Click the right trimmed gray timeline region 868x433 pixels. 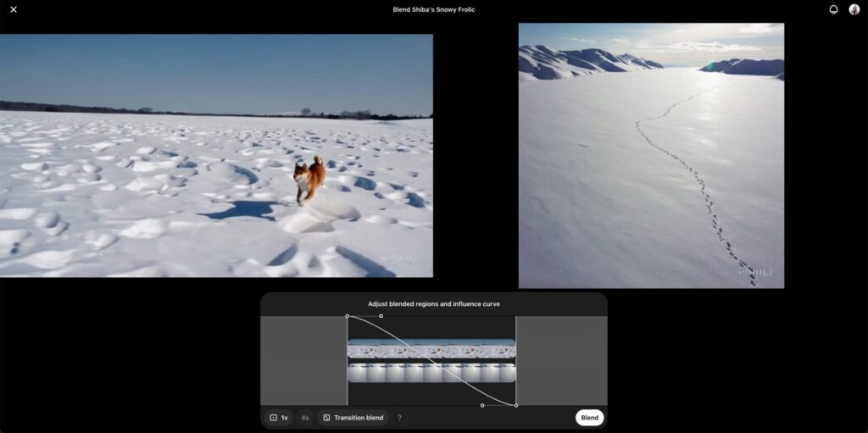[561, 360]
